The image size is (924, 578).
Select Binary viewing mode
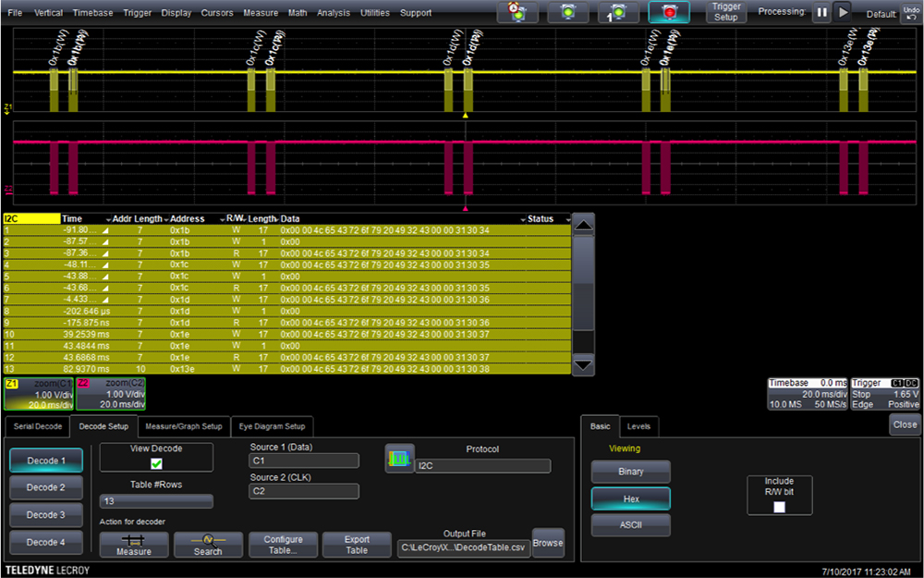630,472
